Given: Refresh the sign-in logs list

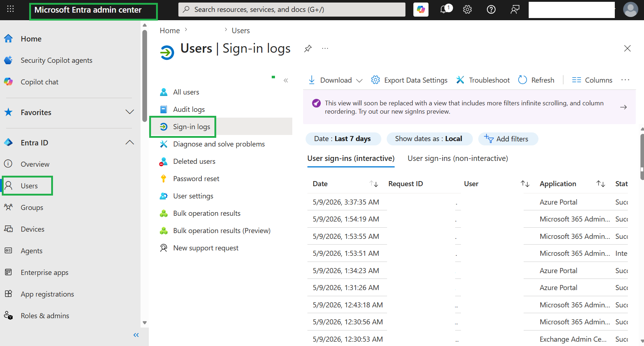Looking at the screenshot, I should point(536,80).
